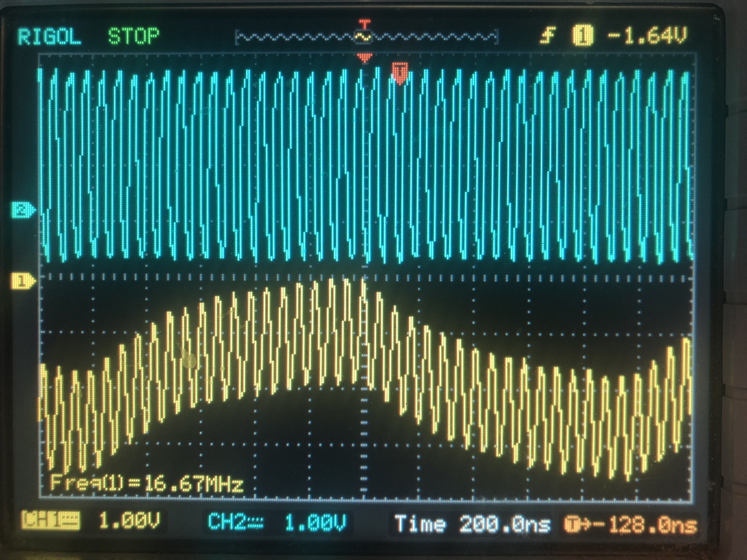Click the yellow channel 1 ground level marker
Image resolution: width=747 pixels, height=560 pixels.
pyautogui.click(x=23, y=281)
